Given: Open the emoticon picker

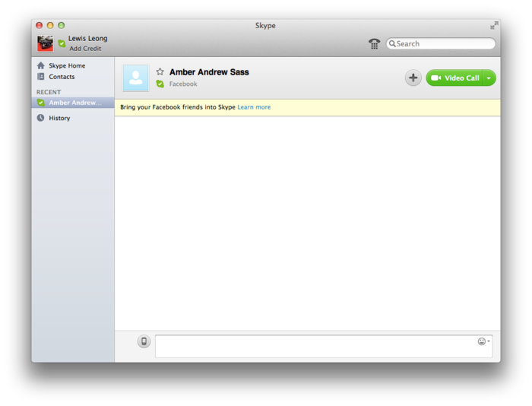Looking at the screenshot, I should [483, 341].
